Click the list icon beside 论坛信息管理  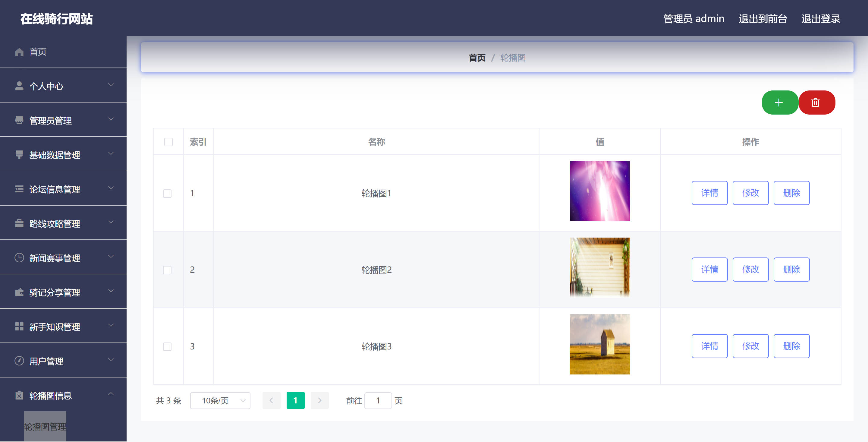click(19, 189)
